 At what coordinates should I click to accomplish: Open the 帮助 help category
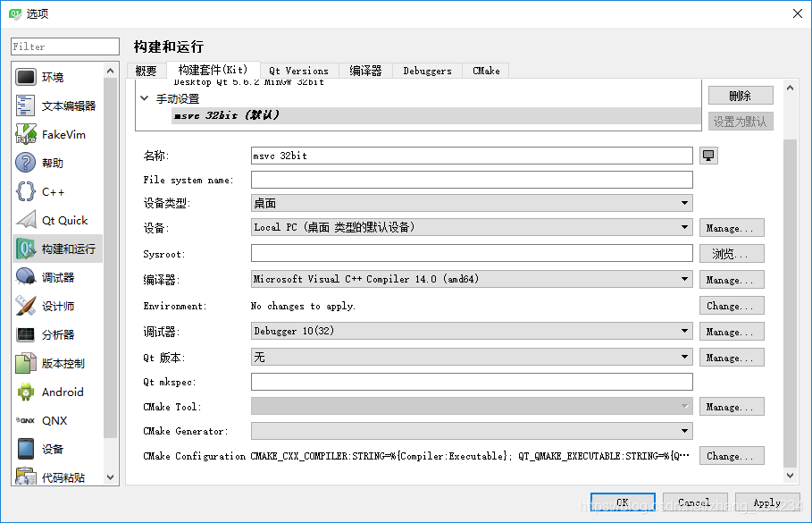pyautogui.click(x=57, y=163)
